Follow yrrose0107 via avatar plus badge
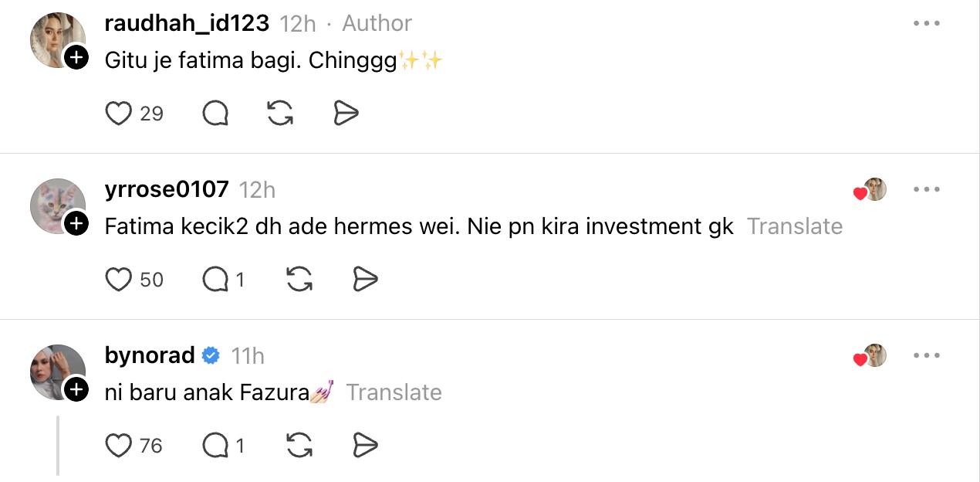Image resolution: width=980 pixels, height=482 pixels. [76, 224]
